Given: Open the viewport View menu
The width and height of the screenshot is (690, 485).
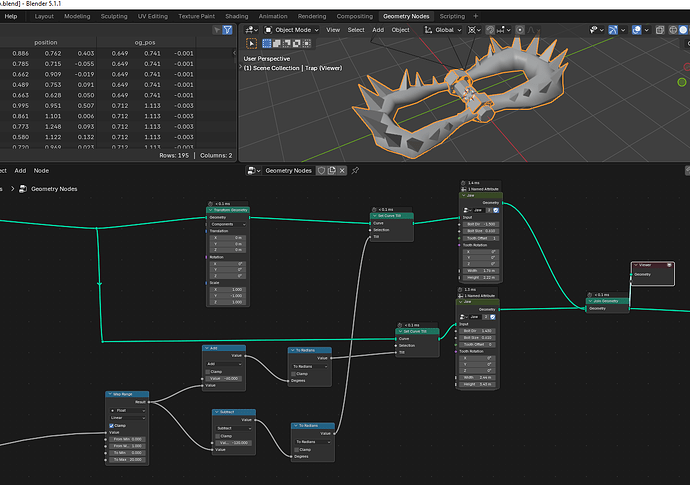Looking at the screenshot, I should [x=333, y=30].
